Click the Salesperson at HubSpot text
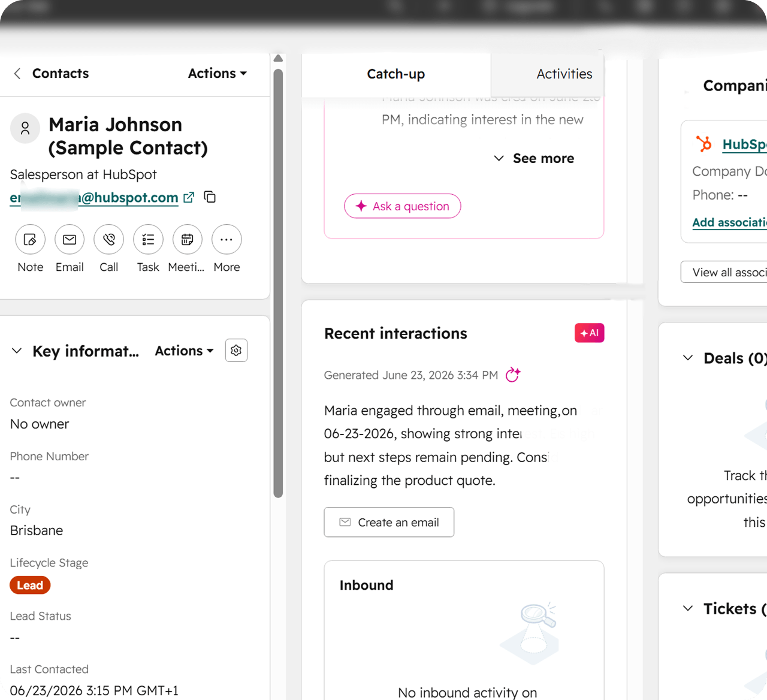Viewport: 767px width, 700px height. pos(83,174)
